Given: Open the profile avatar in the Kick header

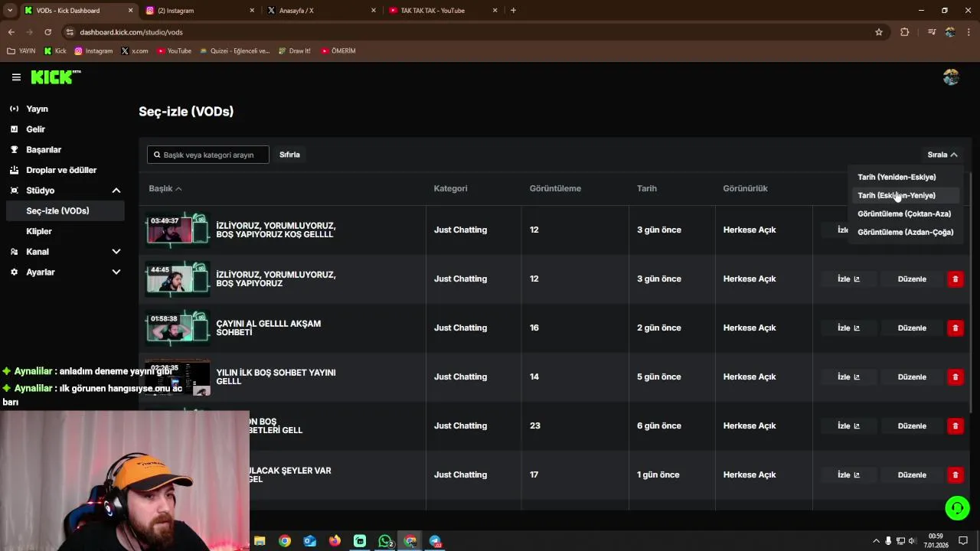Looking at the screenshot, I should click(x=951, y=77).
